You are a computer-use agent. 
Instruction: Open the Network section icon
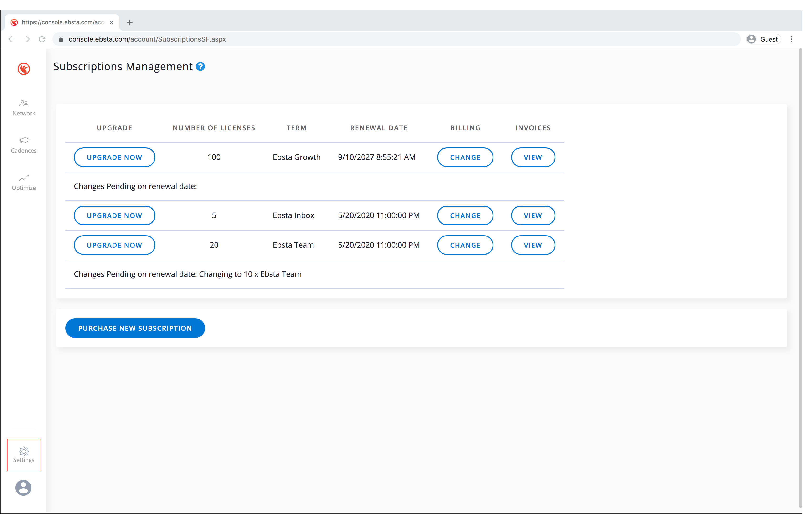point(24,103)
